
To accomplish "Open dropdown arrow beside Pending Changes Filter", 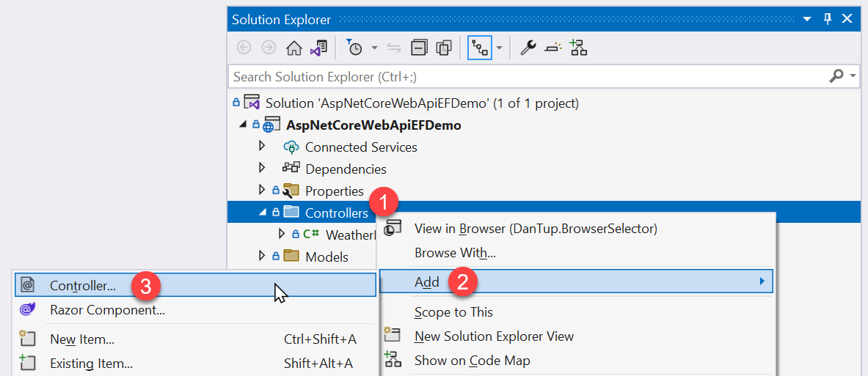I will [374, 48].
